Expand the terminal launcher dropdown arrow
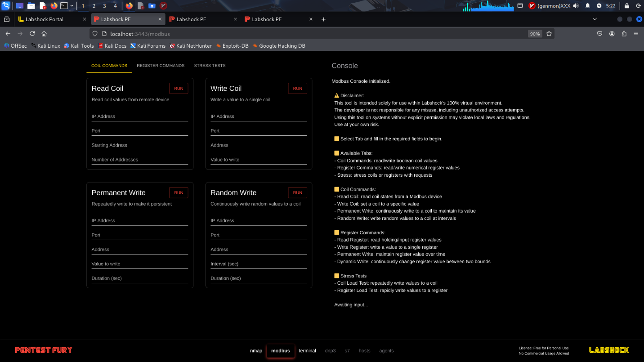 pyautogui.click(x=72, y=6)
